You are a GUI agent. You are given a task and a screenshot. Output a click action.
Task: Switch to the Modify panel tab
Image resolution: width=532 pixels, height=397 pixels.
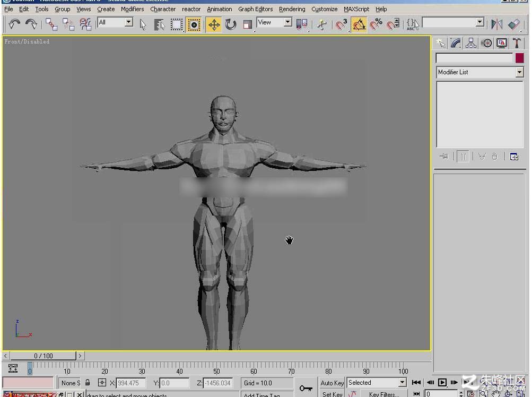(x=456, y=43)
